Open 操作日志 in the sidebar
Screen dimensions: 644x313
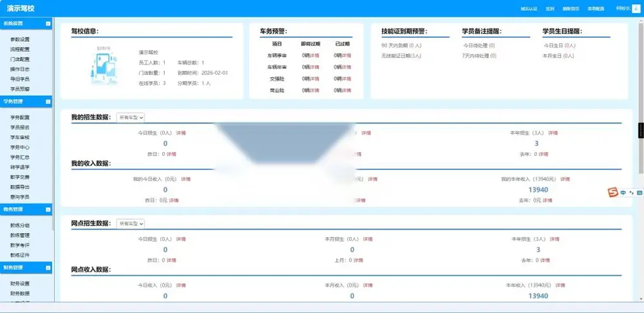[x=20, y=69]
